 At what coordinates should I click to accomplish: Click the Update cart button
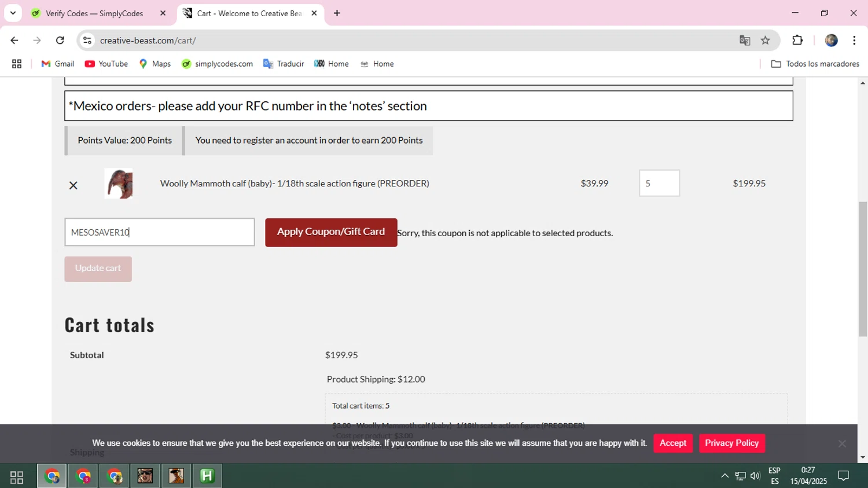[98, 269]
